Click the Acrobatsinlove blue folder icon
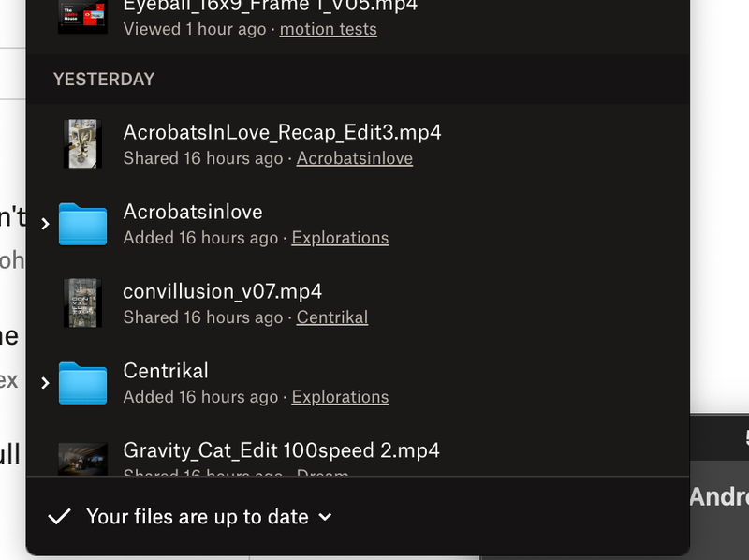749x560 pixels. 82,224
